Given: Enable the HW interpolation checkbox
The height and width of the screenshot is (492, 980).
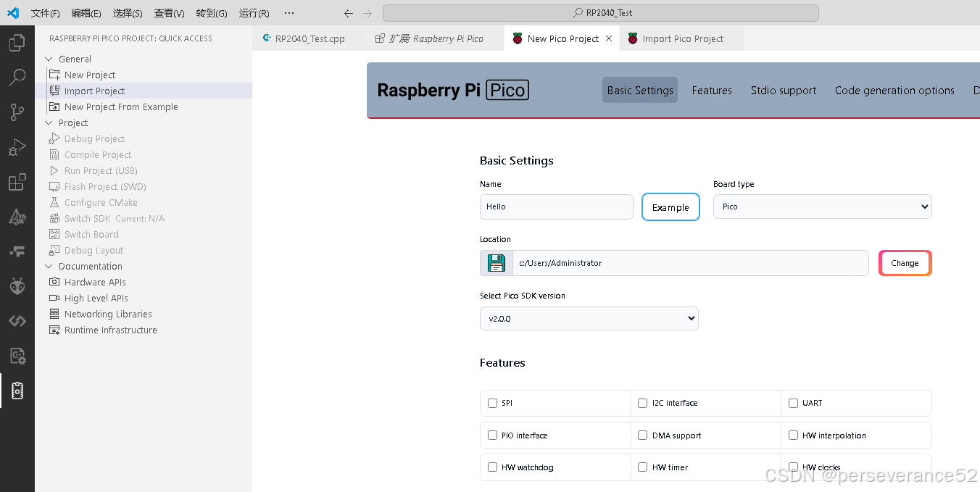Looking at the screenshot, I should coord(794,435).
